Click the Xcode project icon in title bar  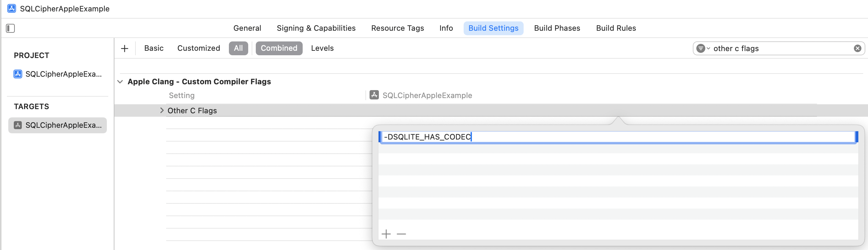point(11,9)
